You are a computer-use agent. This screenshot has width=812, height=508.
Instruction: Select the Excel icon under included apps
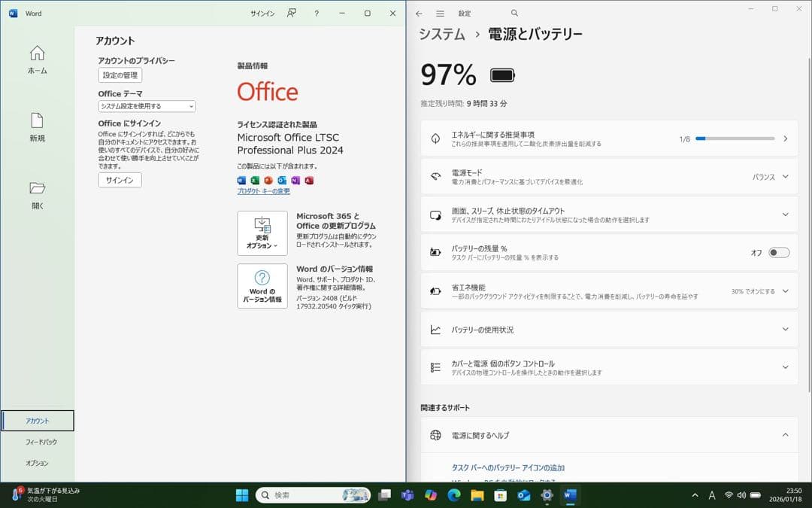click(254, 180)
